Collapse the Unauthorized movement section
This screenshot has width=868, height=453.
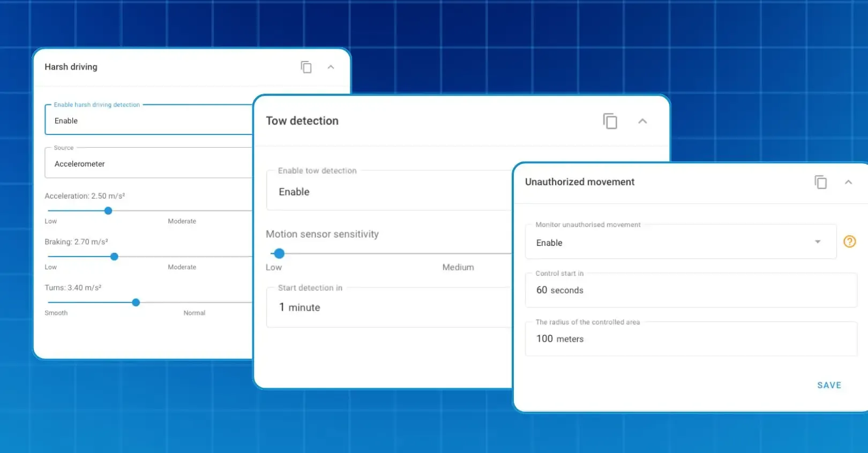848,182
